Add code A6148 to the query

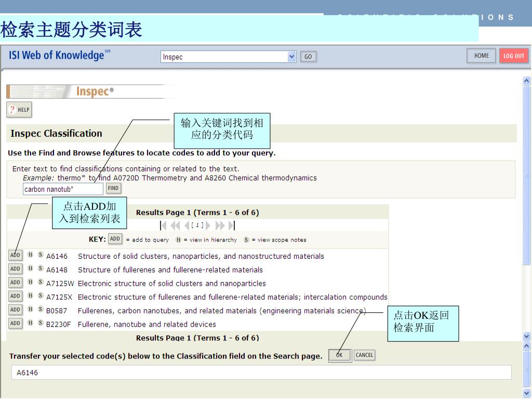(15, 269)
